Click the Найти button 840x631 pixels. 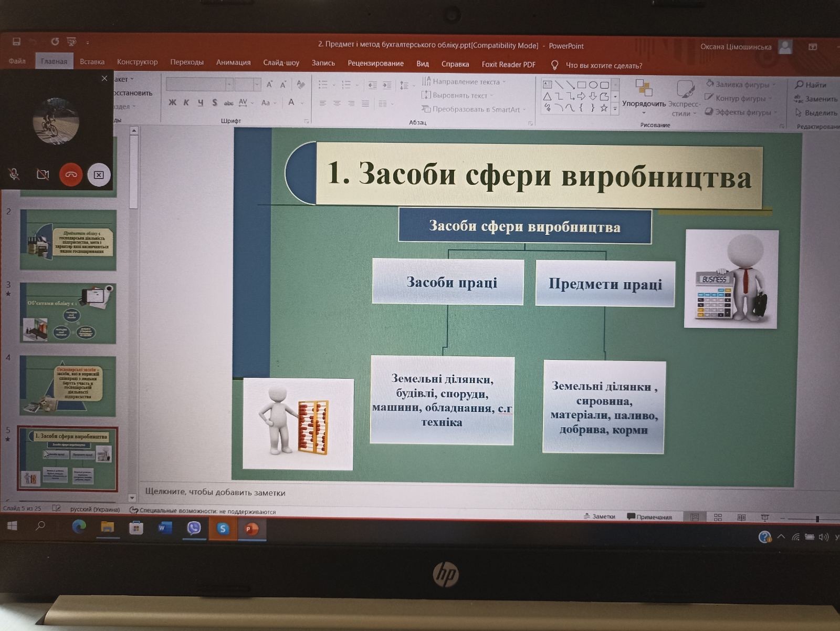point(811,85)
